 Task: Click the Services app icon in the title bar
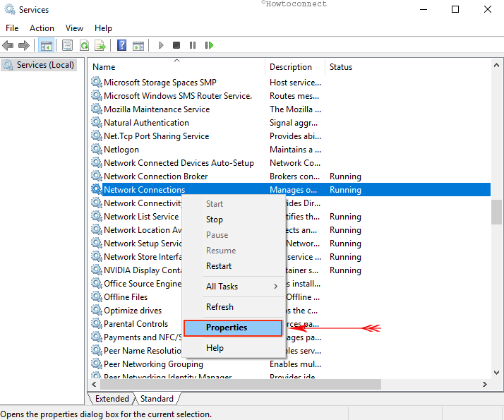tap(10, 9)
